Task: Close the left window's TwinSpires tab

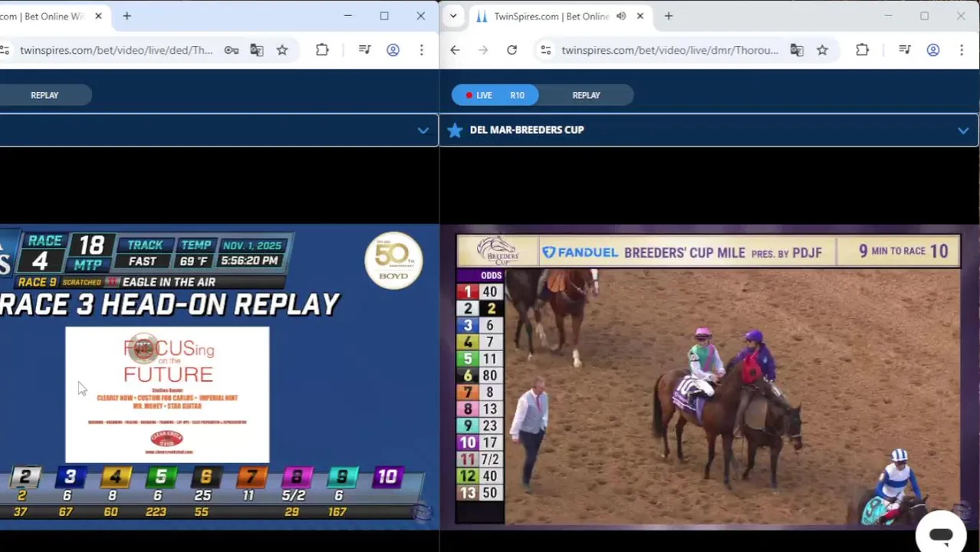Action: pos(98,16)
